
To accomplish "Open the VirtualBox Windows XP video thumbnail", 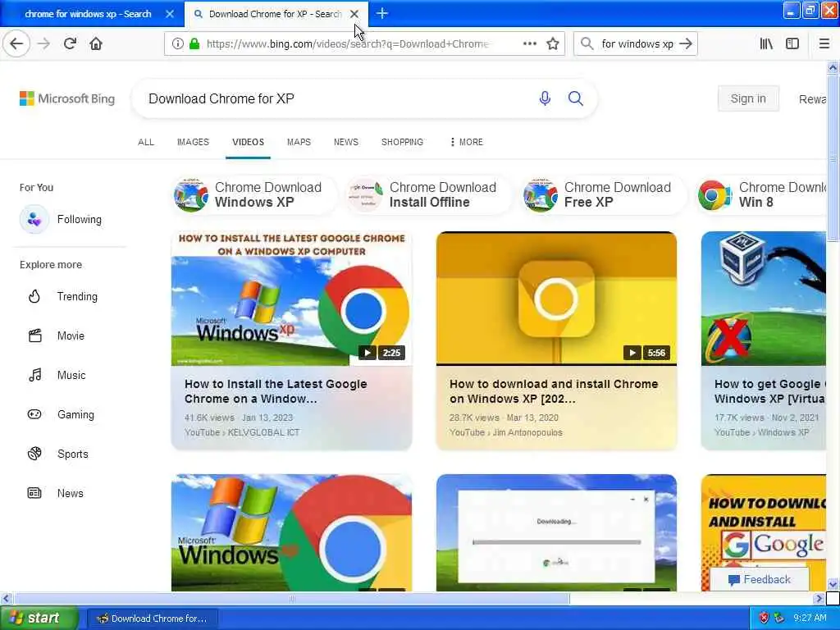I will (x=764, y=299).
